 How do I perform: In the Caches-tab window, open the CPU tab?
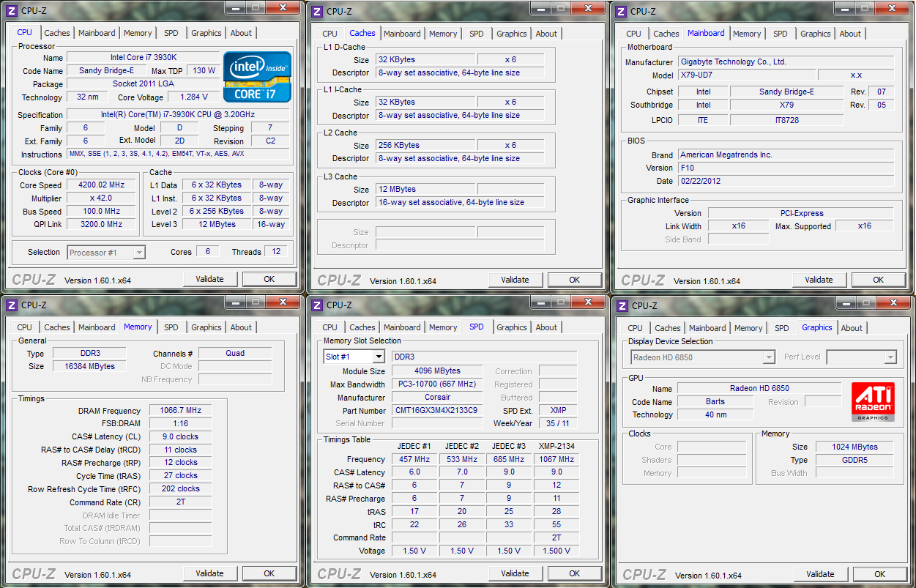pyautogui.click(x=330, y=34)
